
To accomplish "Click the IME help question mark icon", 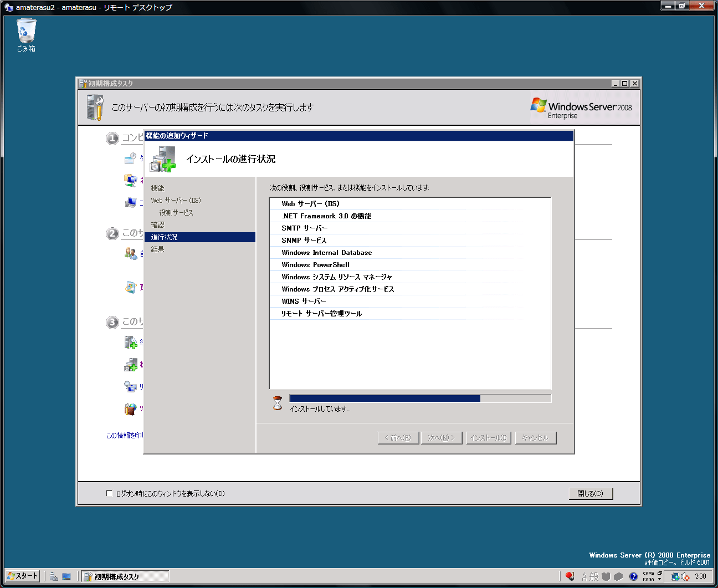I will [633, 576].
